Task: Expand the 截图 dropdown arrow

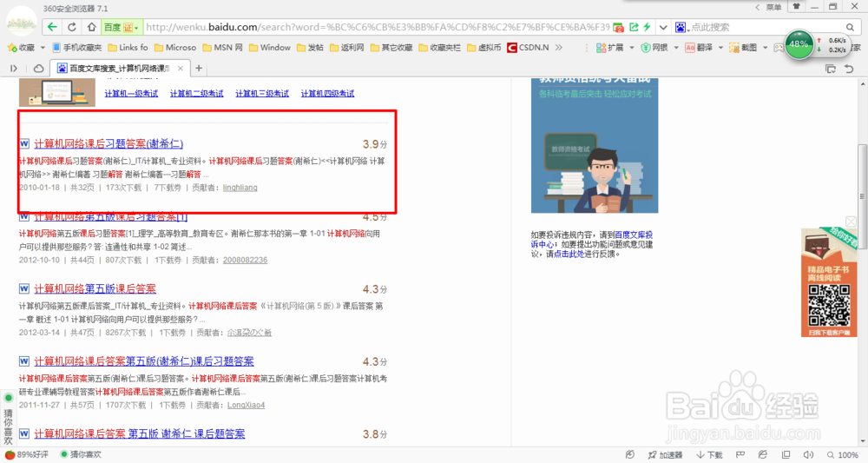Action: [x=766, y=48]
